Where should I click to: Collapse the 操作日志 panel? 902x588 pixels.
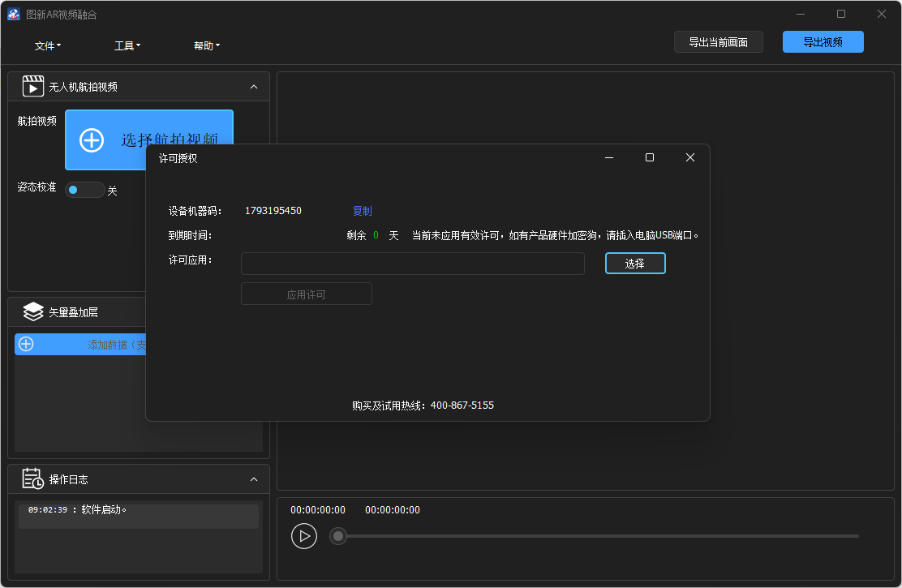tap(255, 479)
